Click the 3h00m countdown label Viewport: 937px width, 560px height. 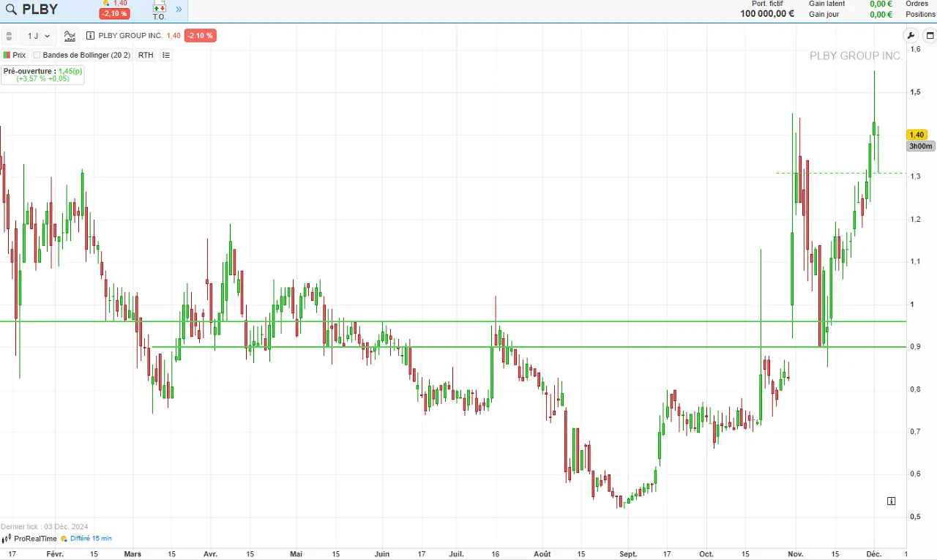point(921,146)
